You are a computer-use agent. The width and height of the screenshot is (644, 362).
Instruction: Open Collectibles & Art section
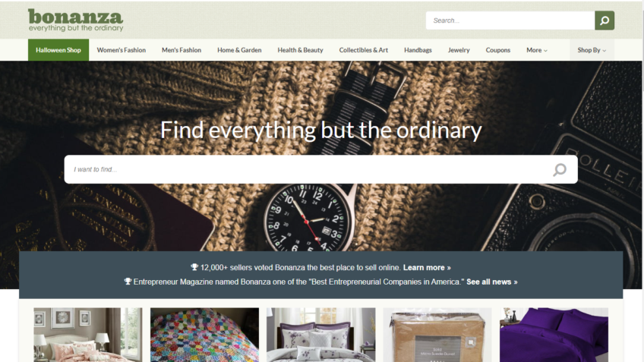click(364, 50)
